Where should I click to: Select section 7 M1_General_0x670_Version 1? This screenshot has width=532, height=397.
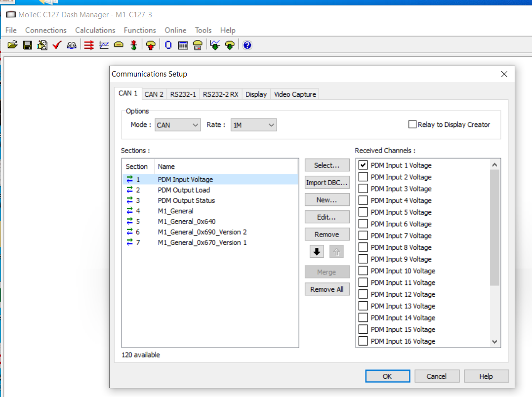[x=210, y=242]
